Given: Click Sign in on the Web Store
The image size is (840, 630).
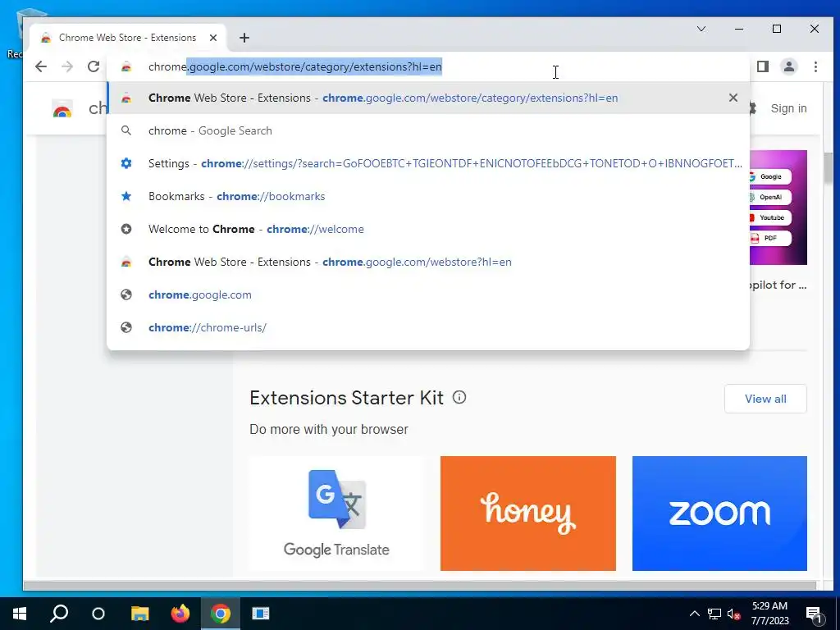Looking at the screenshot, I should pyautogui.click(x=788, y=108).
